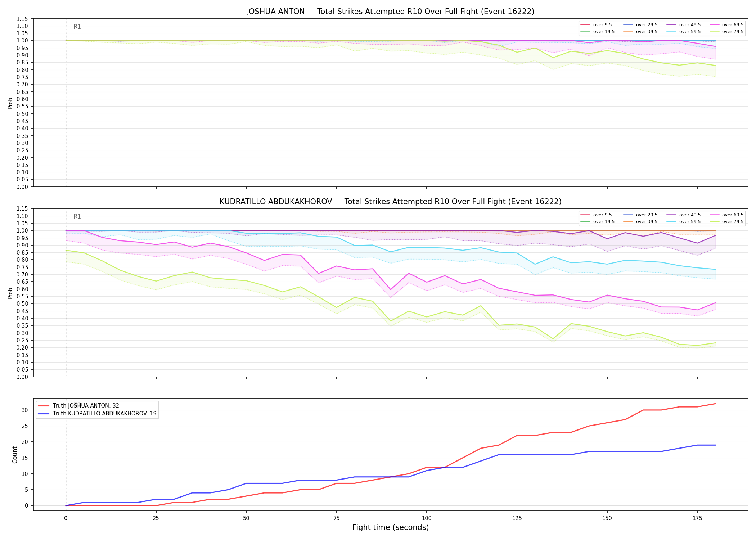Viewport: 756px width, 540px height.
Task: Click x-axis tick label '100' under Count chart
Action: point(427,518)
